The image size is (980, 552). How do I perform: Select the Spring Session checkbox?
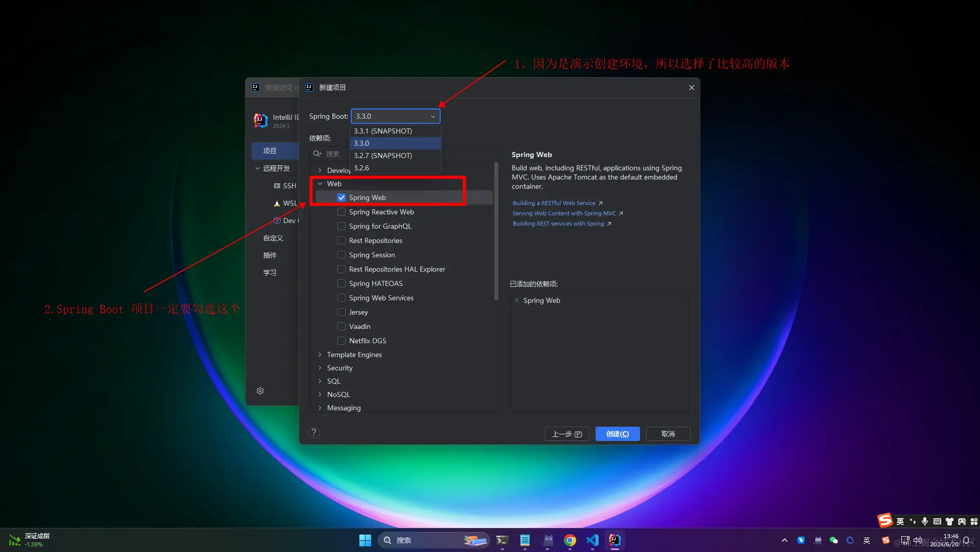[x=341, y=255]
